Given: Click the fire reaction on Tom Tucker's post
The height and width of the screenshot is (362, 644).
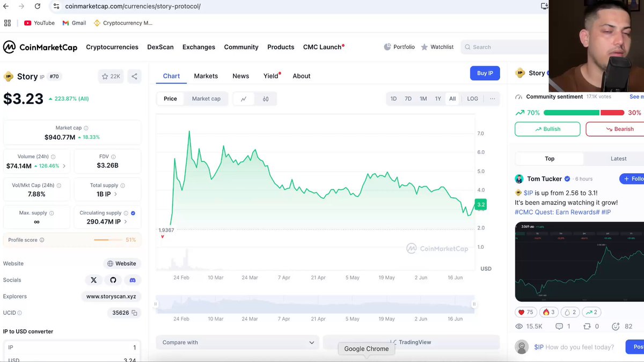Looking at the screenshot, I should [x=548, y=312].
